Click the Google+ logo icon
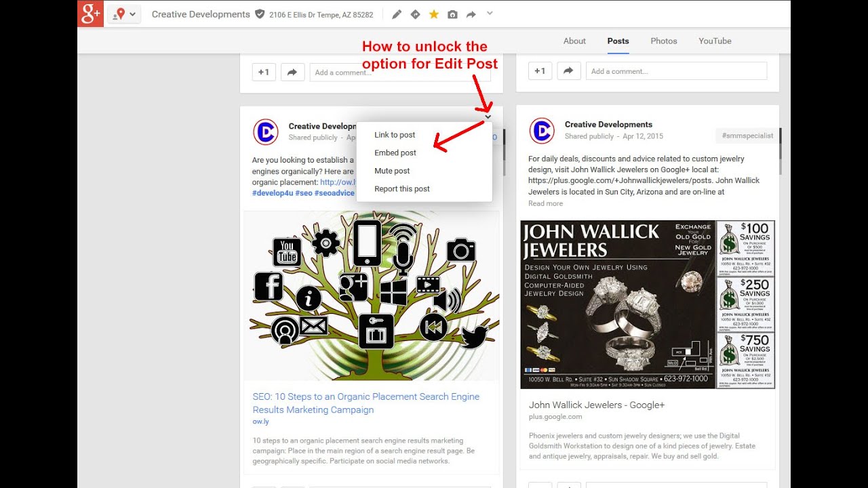 tap(90, 14)
